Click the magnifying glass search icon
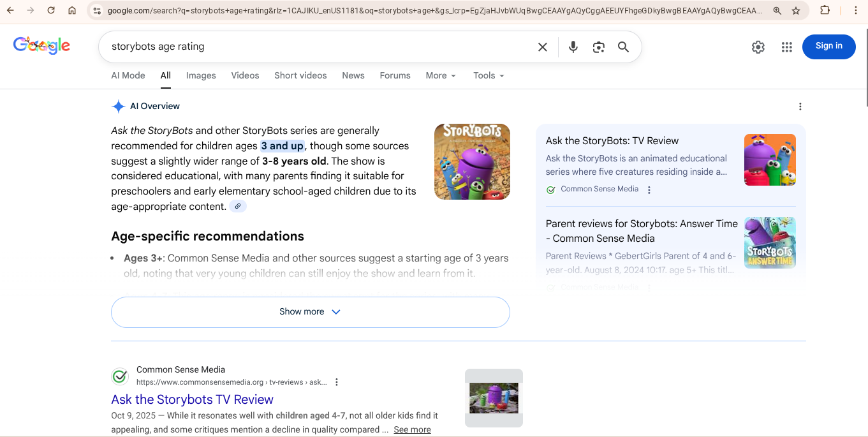The width and height of the screenshot is (868, 437). click(623, 47)
